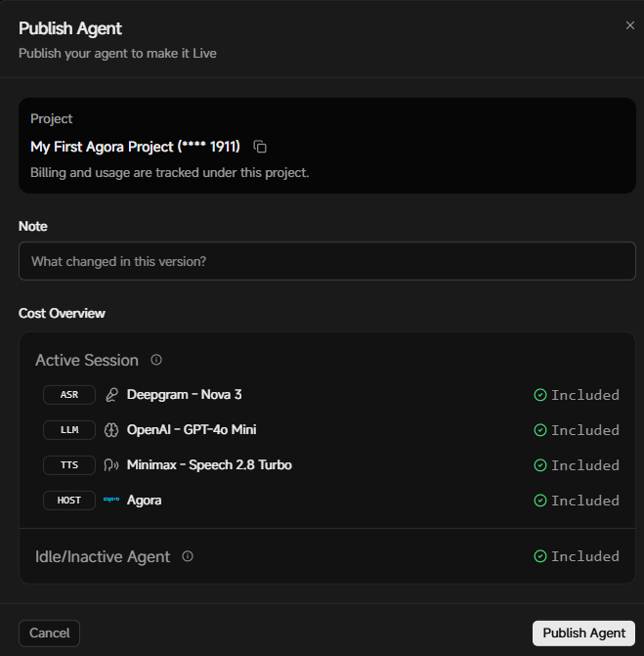This screenshot has width=644, height=656.
Task: Cancel publishing the agent
Action: click(x=49, y=633)
